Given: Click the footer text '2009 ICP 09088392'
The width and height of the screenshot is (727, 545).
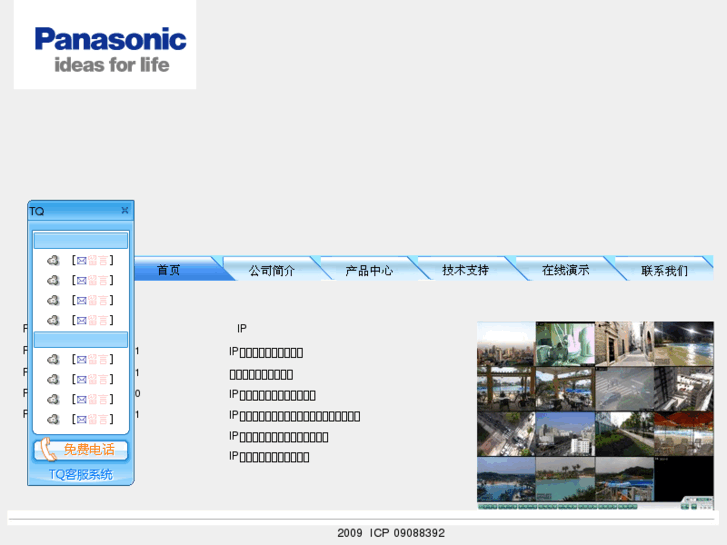Looking at the screenshot, I should coord(391,533).
